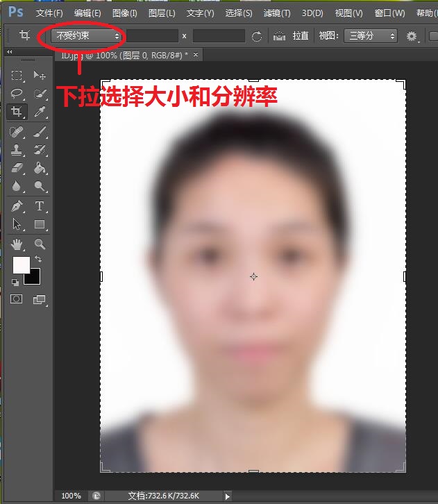This screenshot has height=504, width=438.
Task: Open the 视图(V) menu
Action: coord(348,13)
